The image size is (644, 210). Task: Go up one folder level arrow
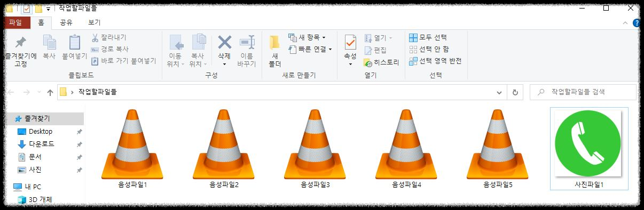[x=50, y=92]
